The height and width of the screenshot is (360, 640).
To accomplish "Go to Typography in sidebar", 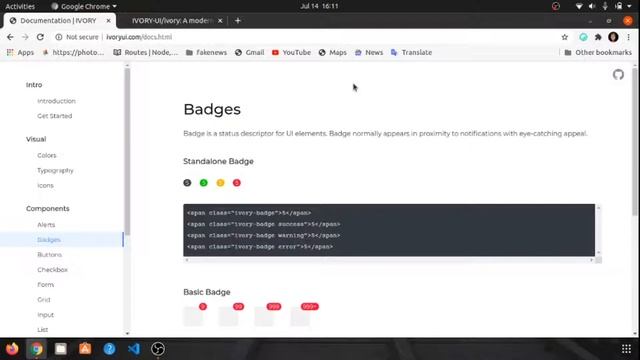I will tap(55, 171).
